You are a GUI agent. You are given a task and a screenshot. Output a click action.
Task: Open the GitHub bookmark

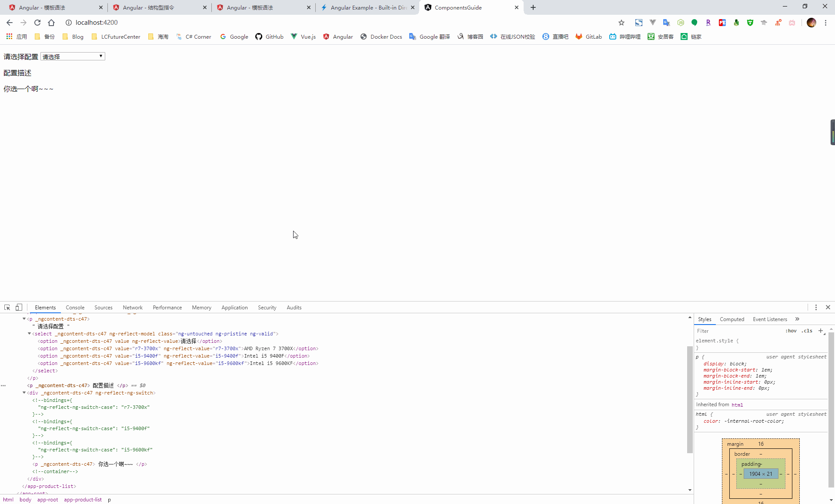pyautogui.click(x=269, y=36)
